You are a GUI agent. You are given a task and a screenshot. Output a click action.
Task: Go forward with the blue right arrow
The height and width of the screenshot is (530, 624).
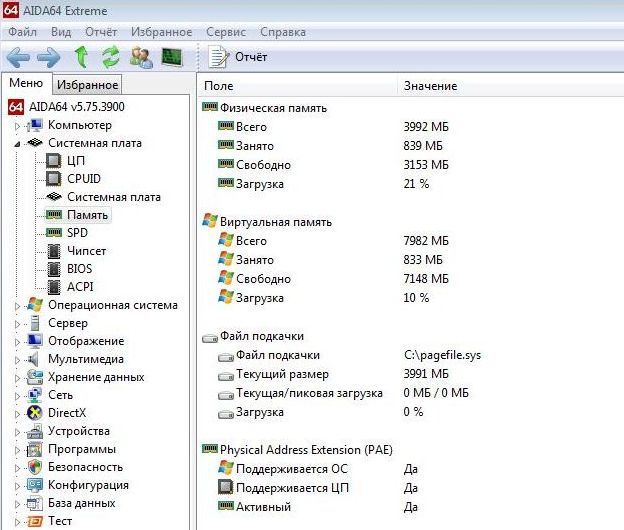[49, 57]
